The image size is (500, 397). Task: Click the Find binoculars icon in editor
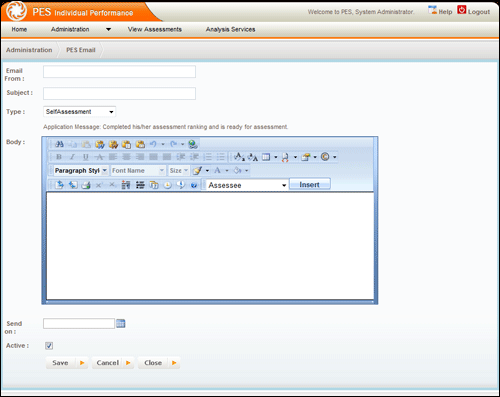point(59,144)
